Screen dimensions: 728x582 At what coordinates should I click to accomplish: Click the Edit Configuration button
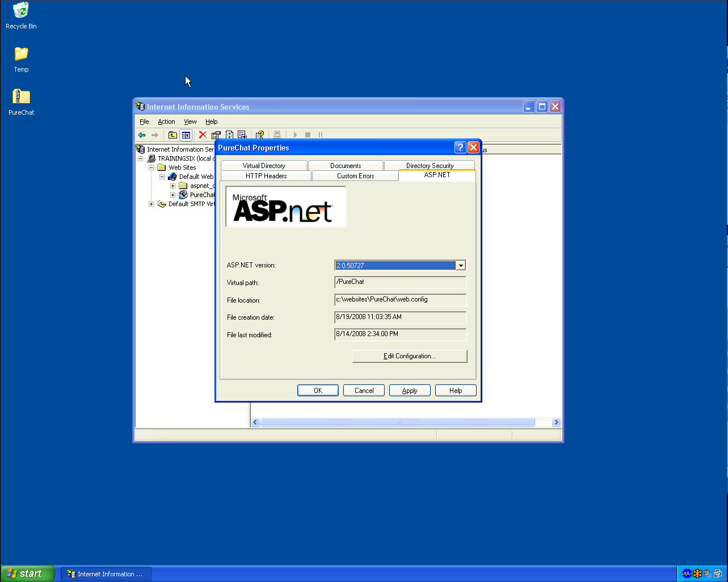409,356
